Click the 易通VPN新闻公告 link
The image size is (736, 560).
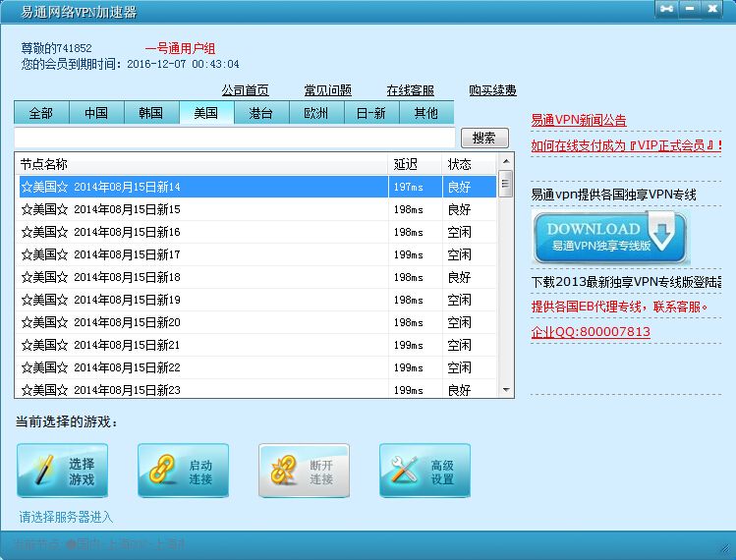point(579,120)
